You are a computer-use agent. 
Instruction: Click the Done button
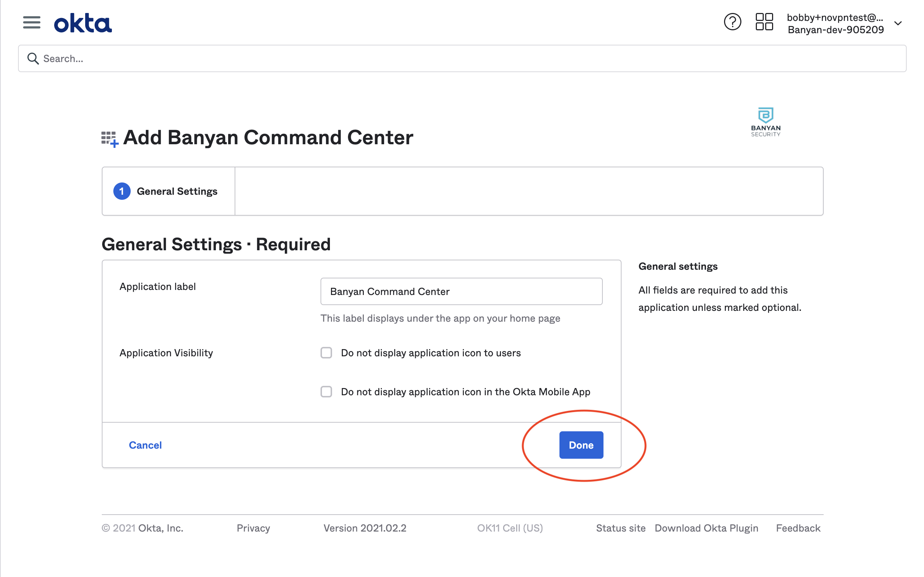[581, 445]
